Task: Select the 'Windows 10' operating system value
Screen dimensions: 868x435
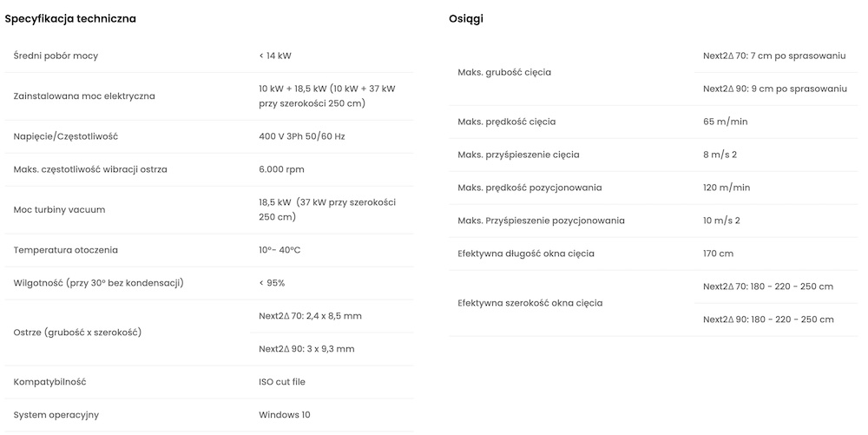Action: pyautogui.click(x=285, y=415)
